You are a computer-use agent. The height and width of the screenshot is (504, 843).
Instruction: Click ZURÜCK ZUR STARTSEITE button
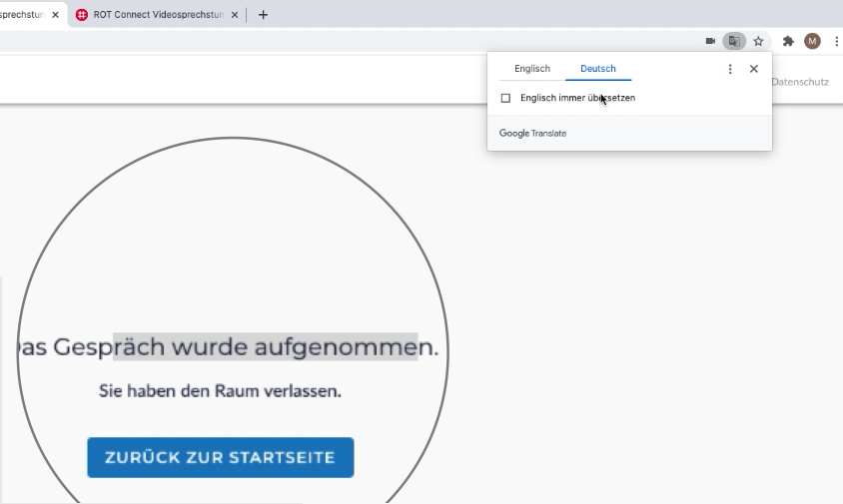pos(220,457)
